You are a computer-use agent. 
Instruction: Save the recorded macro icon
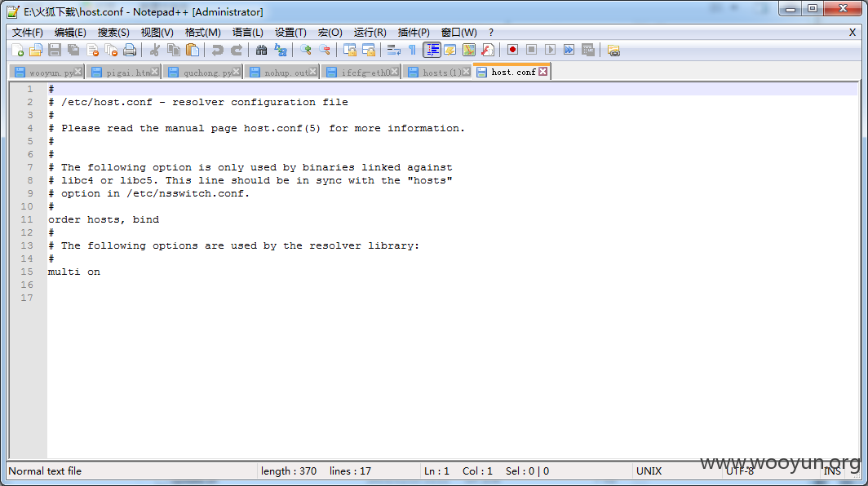point(588,51)
